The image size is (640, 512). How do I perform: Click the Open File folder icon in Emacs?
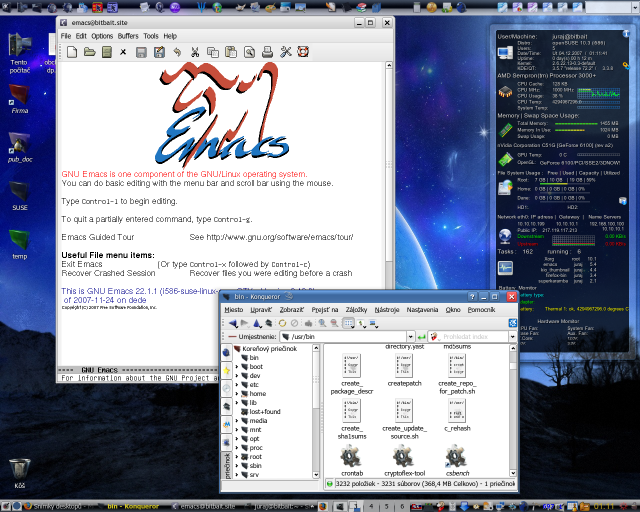[89, 52]
